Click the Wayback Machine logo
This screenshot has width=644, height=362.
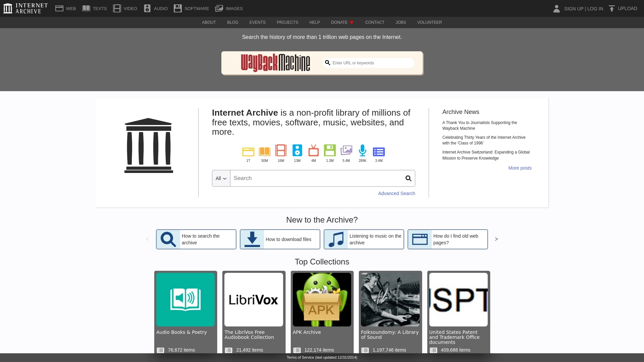pos(275,63)
